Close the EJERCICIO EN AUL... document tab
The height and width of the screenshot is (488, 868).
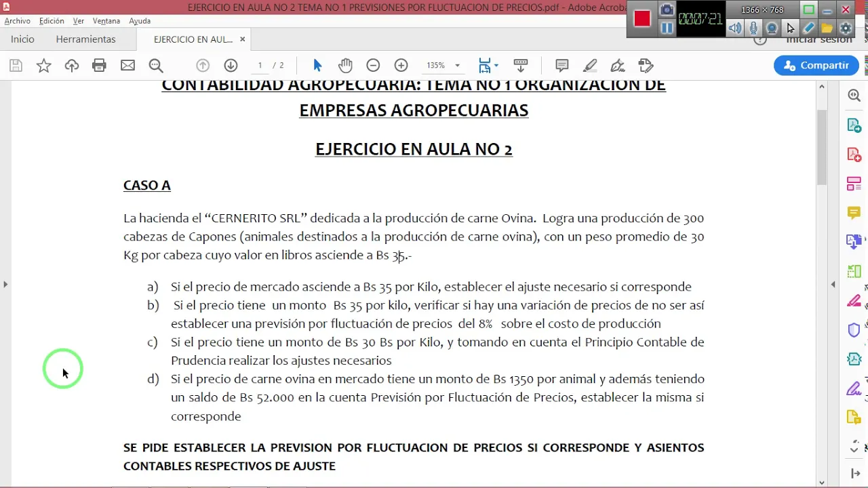242,39
